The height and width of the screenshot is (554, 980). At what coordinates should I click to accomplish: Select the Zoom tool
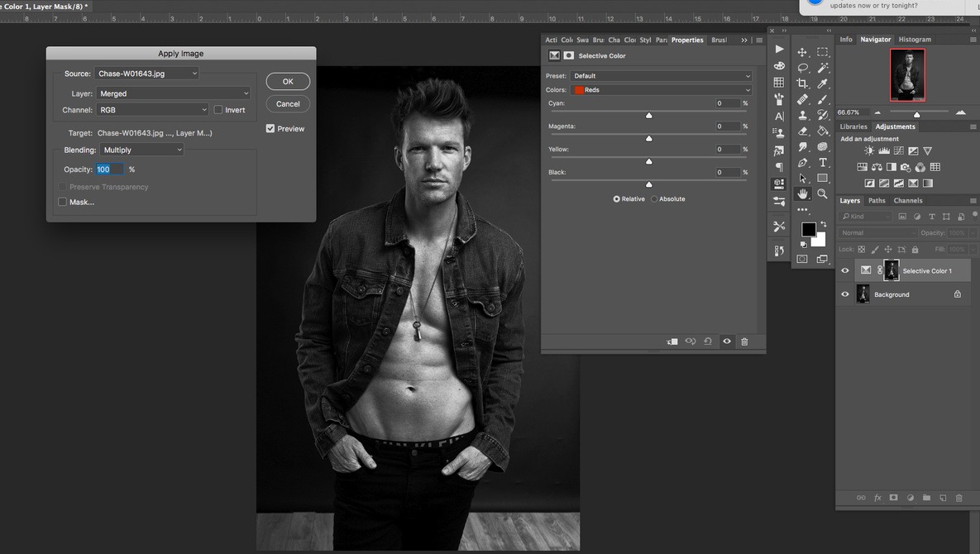[821, 193]
